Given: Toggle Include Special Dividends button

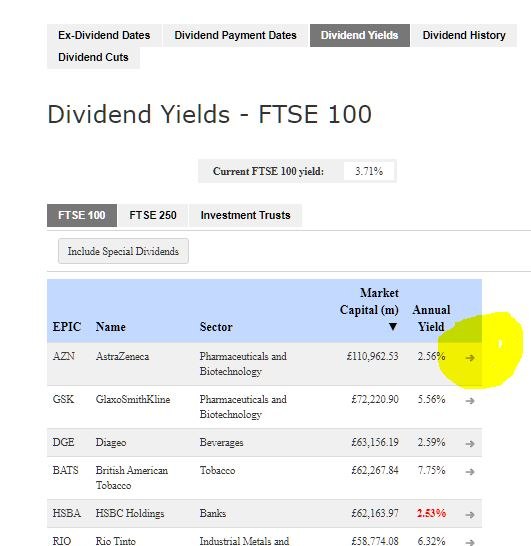Looking at the screenshot, I should (123, 251).
